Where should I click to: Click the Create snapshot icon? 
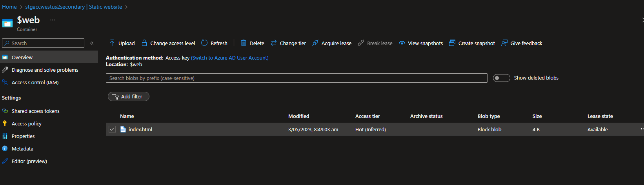pos(452,43)
